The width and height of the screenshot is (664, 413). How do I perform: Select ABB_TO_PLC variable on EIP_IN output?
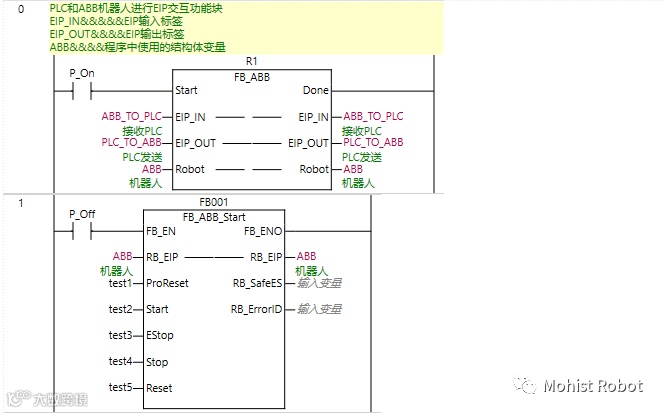(373, 116)
